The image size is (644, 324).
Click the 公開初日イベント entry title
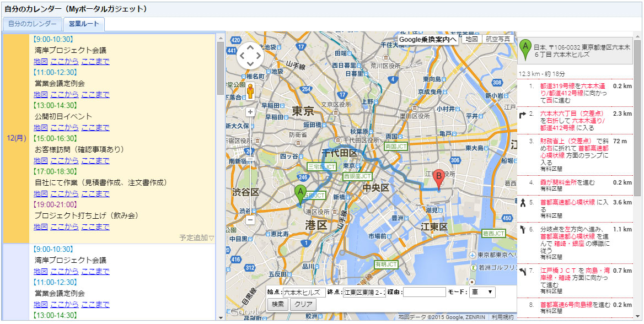point(63,116)
